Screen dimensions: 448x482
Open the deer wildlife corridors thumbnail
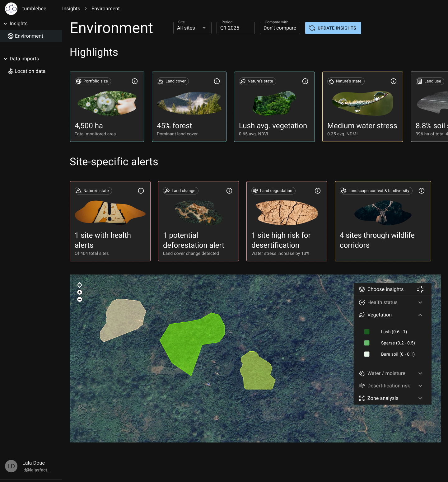click(383, 213)
